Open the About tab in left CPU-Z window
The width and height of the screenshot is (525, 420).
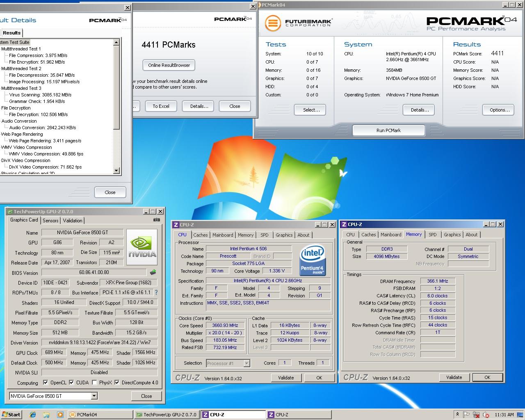[x=304, y=235]
